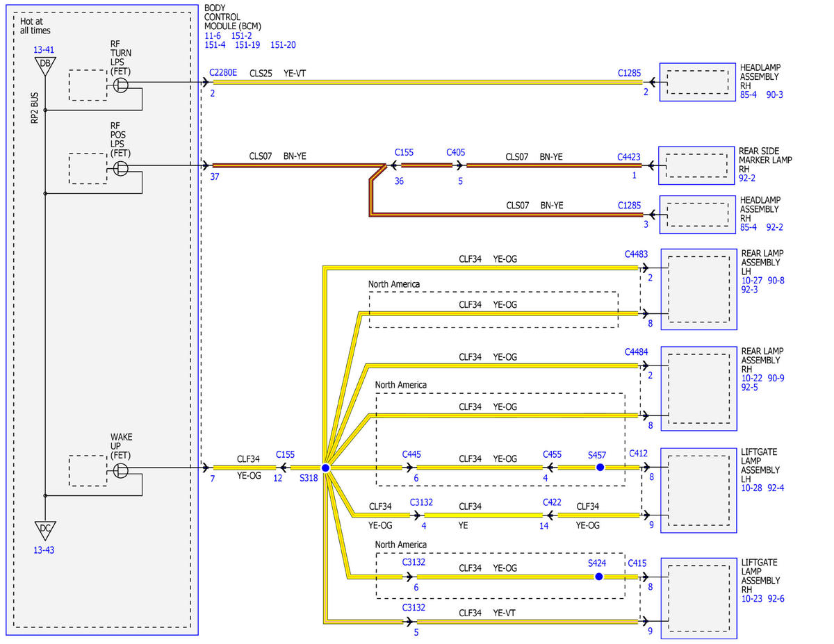Open rear lamp RH reference 10-22
834x644 pixels.
(x=751, y=378)
